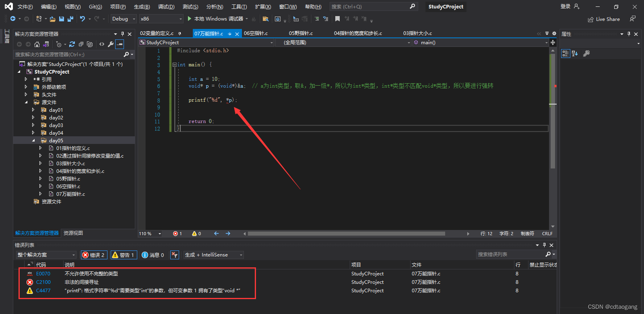Open the 文件(F) menu

click(25, 7)
